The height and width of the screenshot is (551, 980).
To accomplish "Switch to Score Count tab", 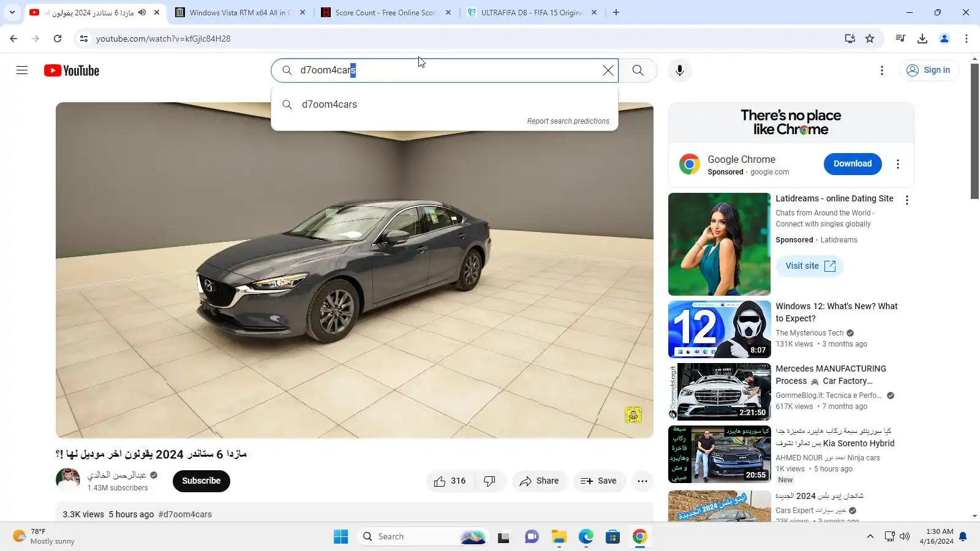I will (x=386, y=12).
